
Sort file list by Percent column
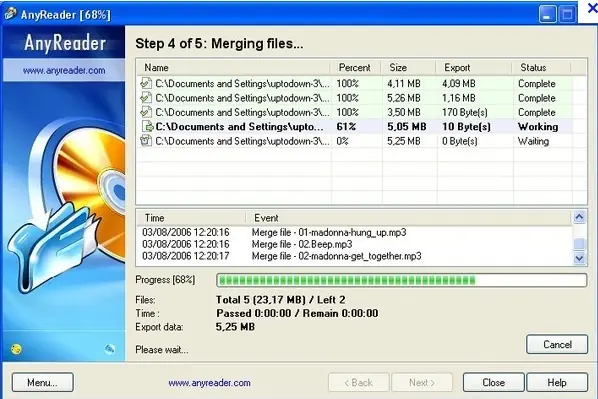click(x=355, y=68)
